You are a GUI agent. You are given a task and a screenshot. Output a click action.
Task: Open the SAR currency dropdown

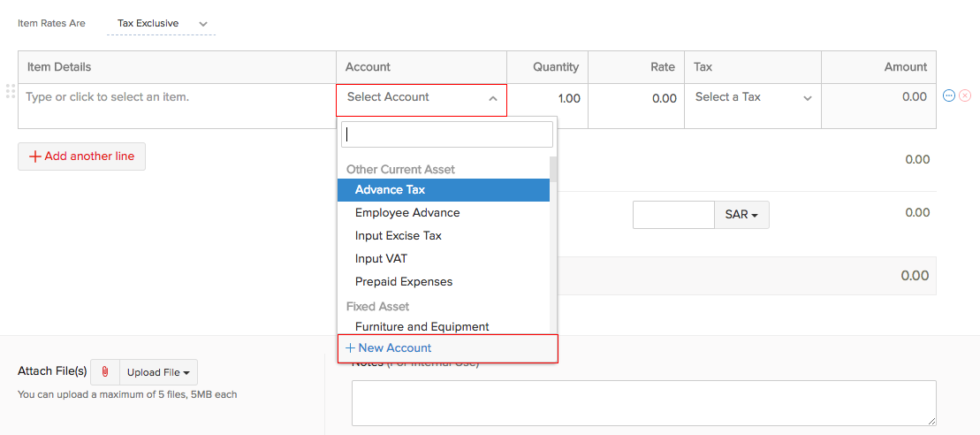[741, 215]
